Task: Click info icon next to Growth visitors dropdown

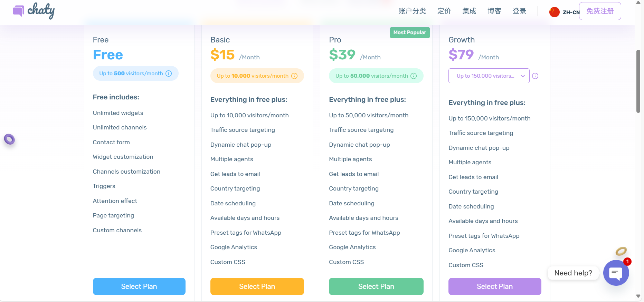Action: (x=535, y=76)
